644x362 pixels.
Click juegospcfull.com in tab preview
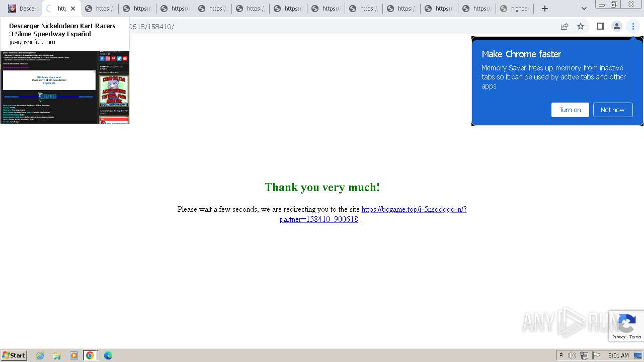(32, 42)
